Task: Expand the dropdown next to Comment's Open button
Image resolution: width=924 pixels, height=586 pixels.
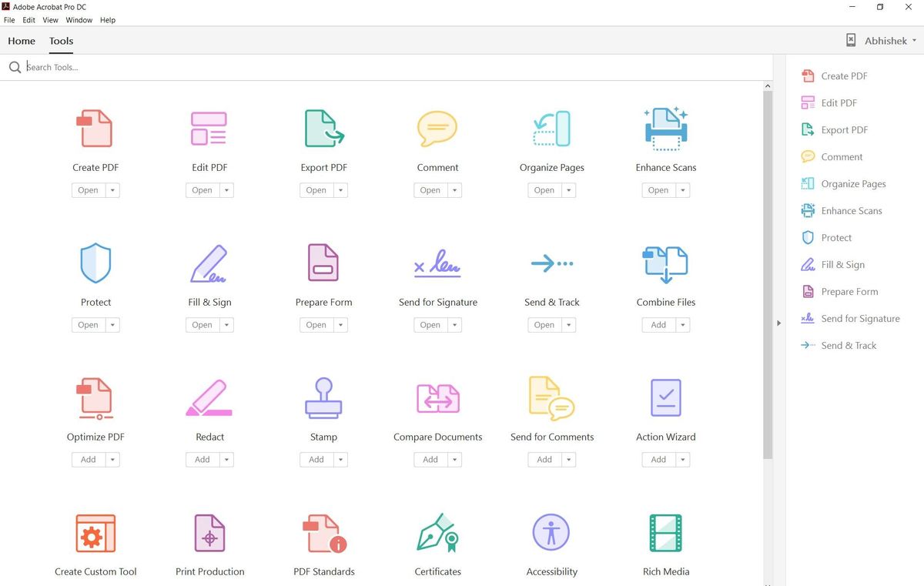Action: tap(454, 189)
